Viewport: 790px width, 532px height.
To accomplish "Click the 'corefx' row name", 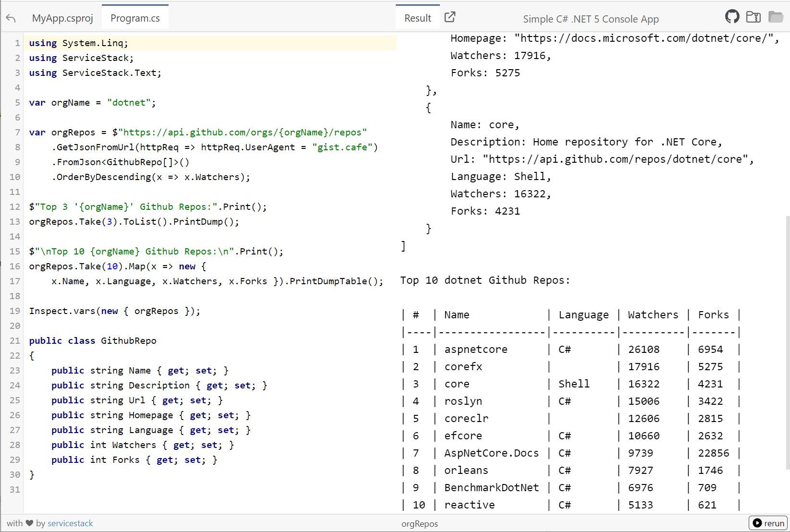I will [463, 366].
